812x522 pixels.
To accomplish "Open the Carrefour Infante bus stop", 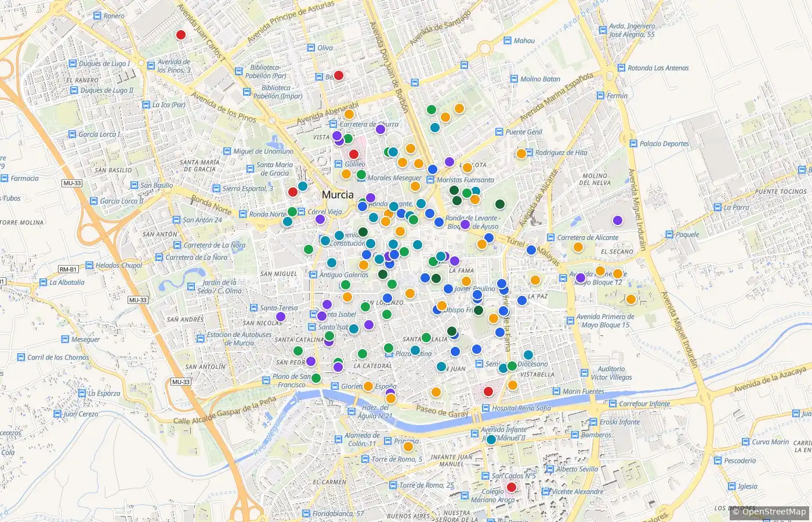I will pos(612,404).
